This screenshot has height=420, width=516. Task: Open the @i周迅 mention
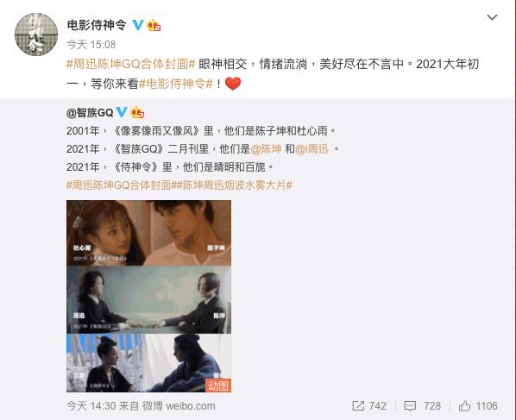tap(311, 149)
